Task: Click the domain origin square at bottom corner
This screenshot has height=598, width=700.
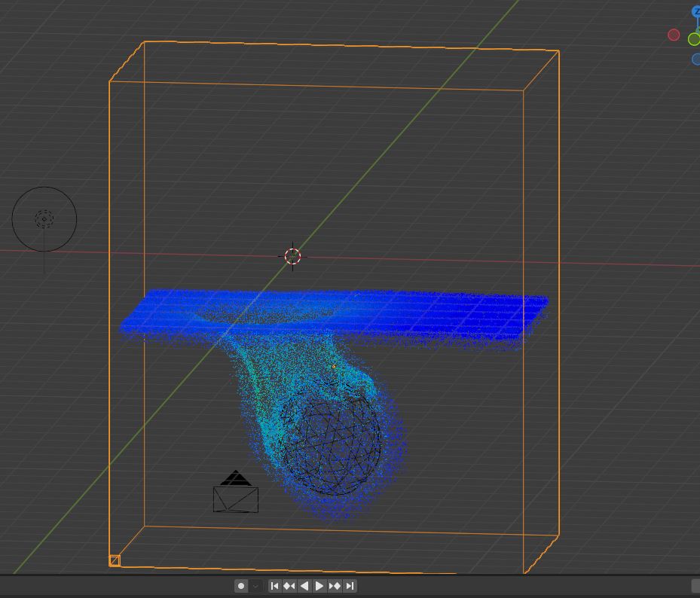Action: (x=115, y=561)
